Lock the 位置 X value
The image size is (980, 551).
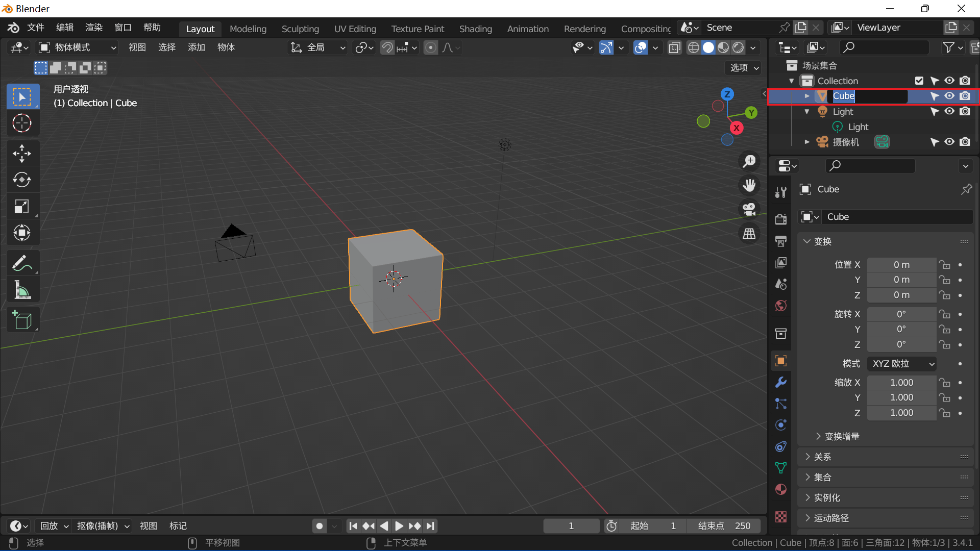click(945, 265)
